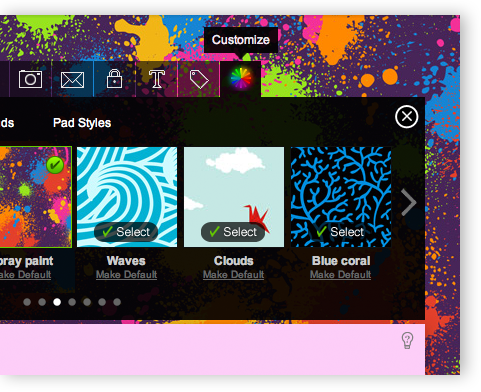Select the Waves background

pos(126,232)
